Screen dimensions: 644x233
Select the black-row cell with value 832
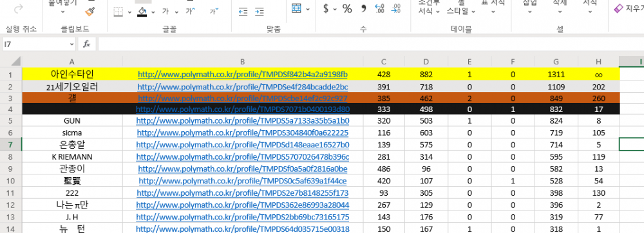pyautogui.click(x=556, y=109)
